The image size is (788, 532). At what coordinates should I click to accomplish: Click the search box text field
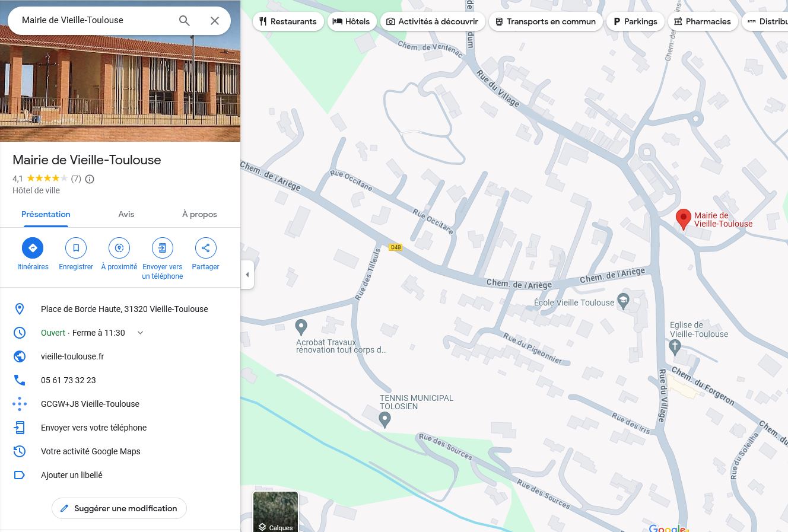tap(95, 20)
